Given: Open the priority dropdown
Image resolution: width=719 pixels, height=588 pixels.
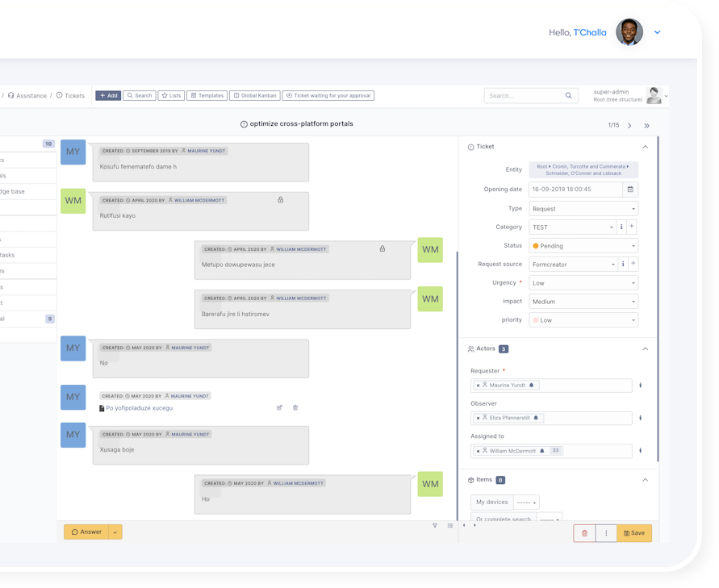Looking at the screenshot, I should (583, 320).
